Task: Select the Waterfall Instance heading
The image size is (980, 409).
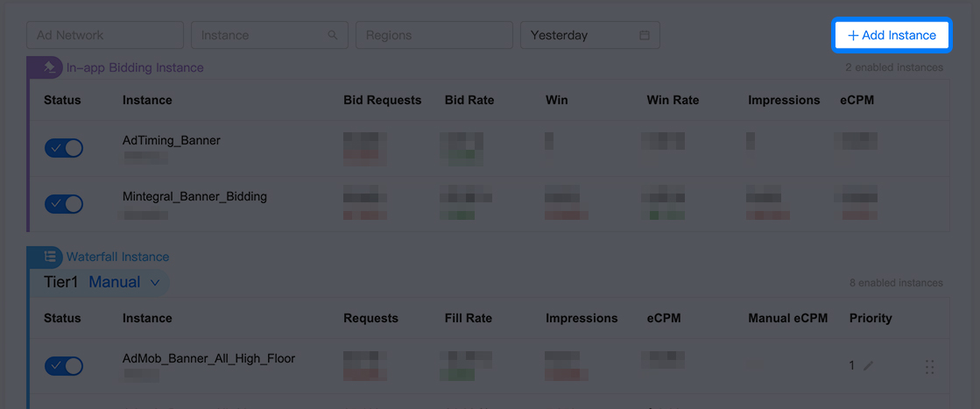Action: pyautogui.click(x=117, y=257)
